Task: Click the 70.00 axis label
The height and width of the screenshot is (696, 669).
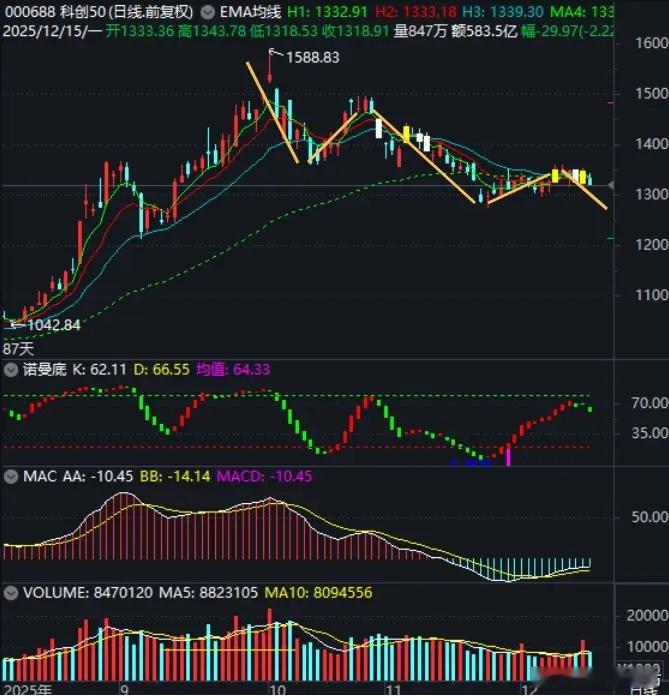Action: pos(650,403)
